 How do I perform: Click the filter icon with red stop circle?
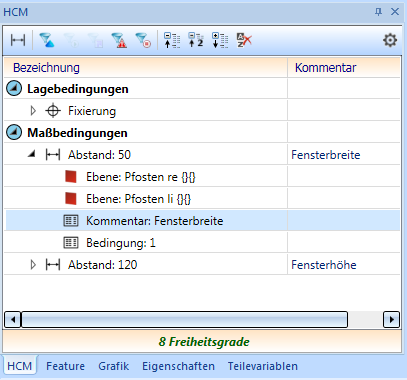coord(143,40)
